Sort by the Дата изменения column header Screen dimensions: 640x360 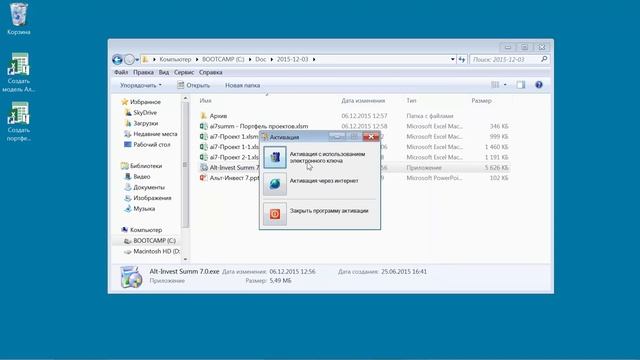363,100
